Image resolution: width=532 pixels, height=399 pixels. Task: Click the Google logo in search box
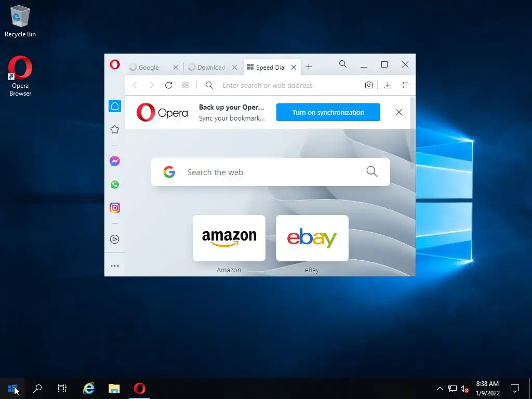pyautogui.click(x=169, y=172)
